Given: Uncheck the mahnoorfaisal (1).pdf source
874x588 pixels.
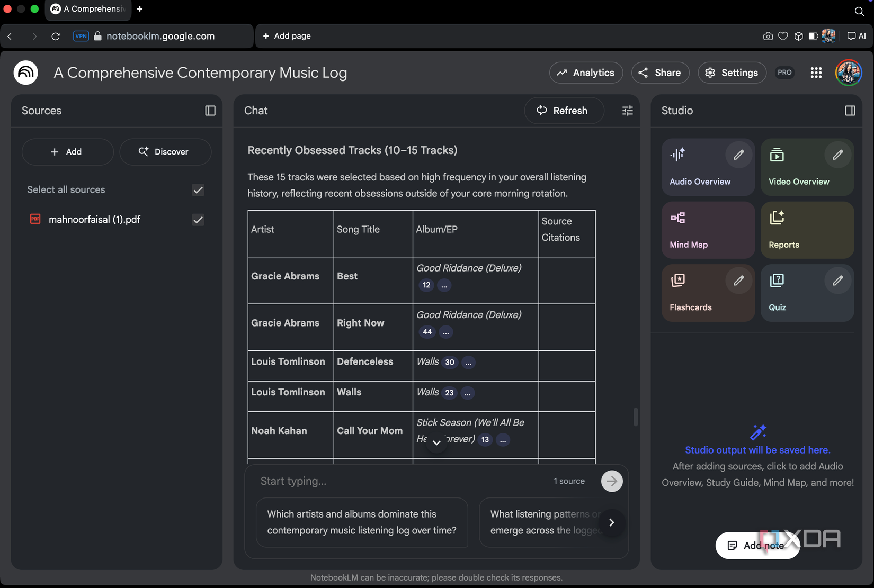Looking at the screenshot, I should click(198, 220).
